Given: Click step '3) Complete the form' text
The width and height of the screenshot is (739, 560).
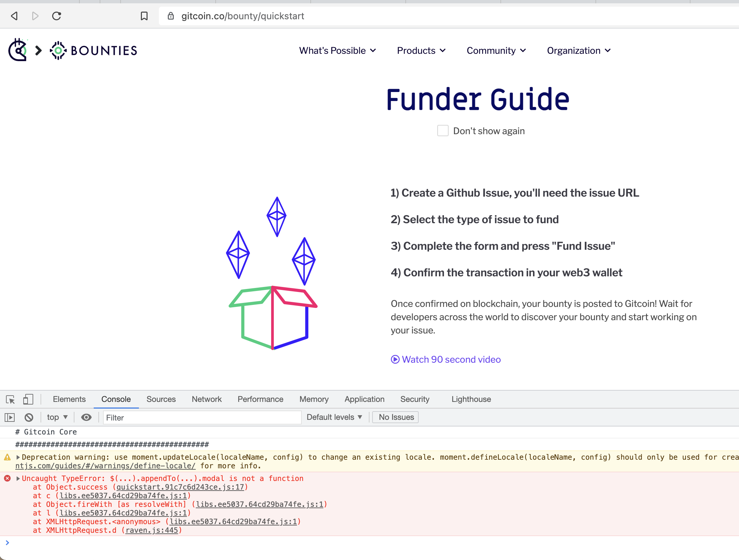Looking at the screenshot, I should point(502,246).
